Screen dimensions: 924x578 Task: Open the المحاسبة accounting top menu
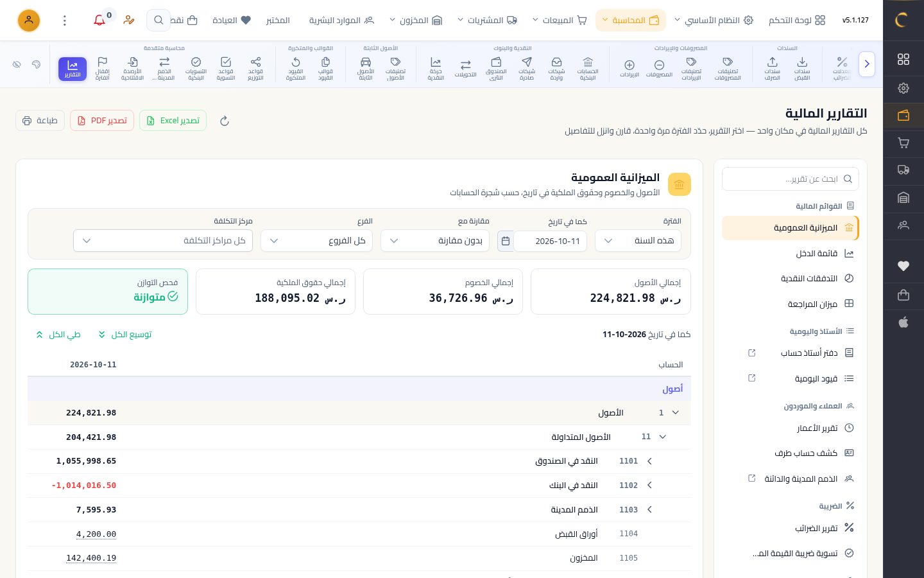coord(631,21)
